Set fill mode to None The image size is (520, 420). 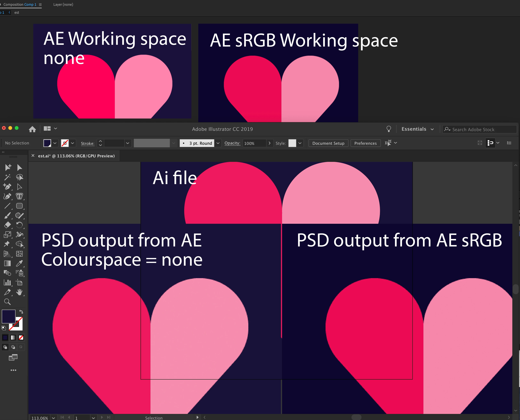[21, 337]
